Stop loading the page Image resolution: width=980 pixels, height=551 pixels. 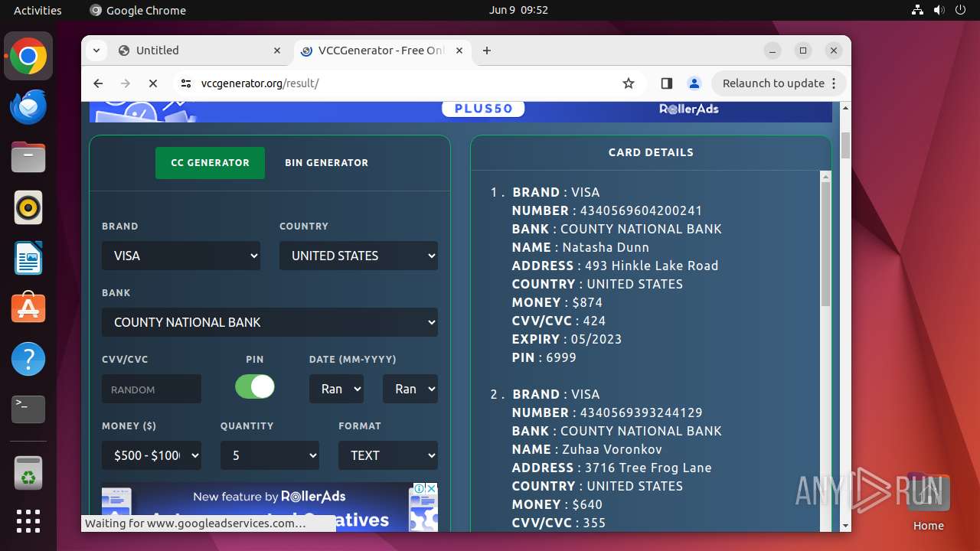(x=153, y=83)
